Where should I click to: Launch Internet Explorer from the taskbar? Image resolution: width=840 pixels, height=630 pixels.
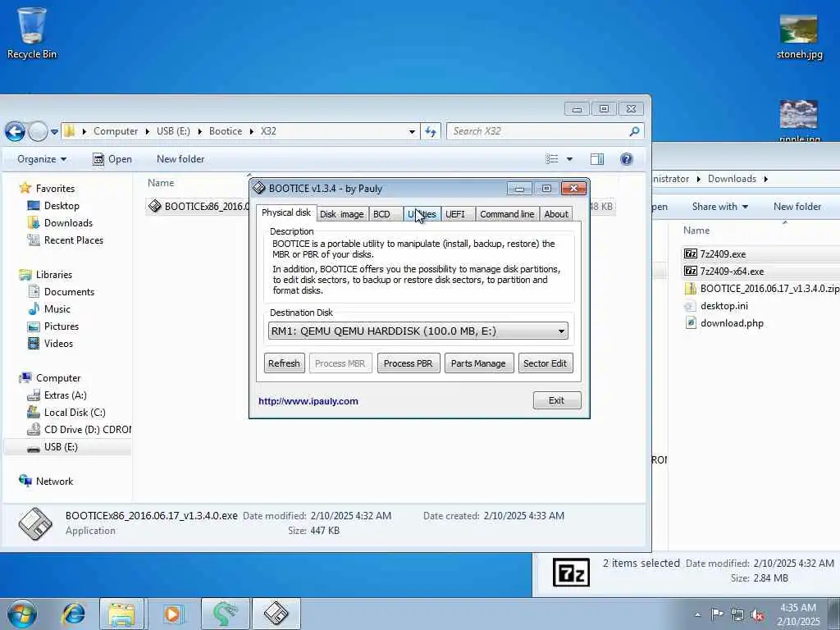coord(73,614)
